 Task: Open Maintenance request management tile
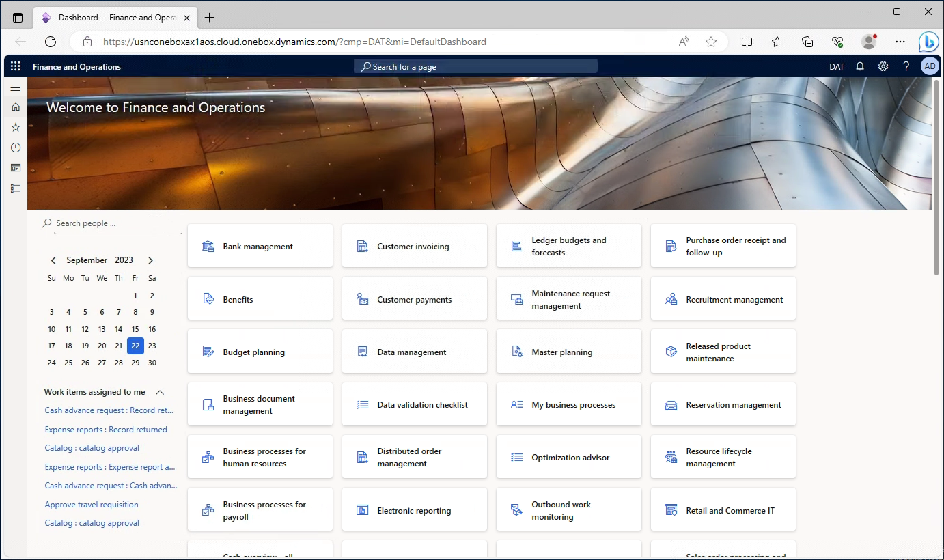(x=569, y=299)
